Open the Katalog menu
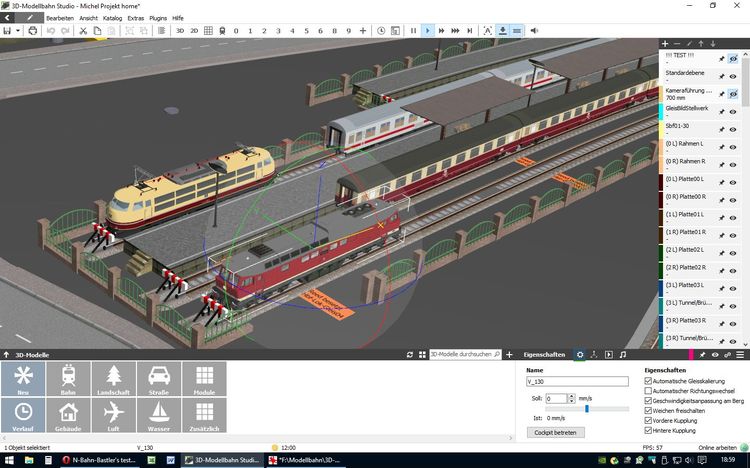Screen dimensions: 750x468 click(112, 18)
